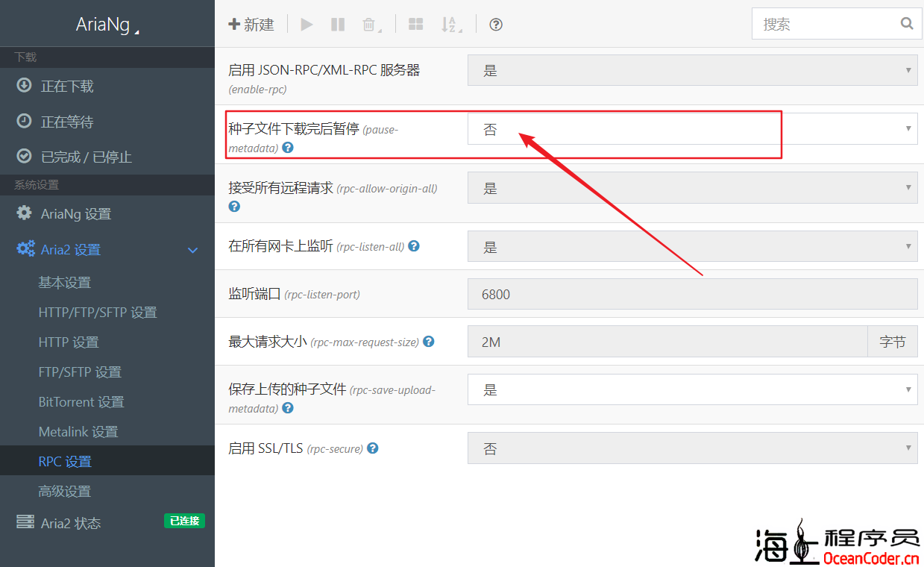The height and width of the screenshot is (567, 924).
Task: Click help icon under rpc-allow-origin-all
Action: (x=234, y=207)
